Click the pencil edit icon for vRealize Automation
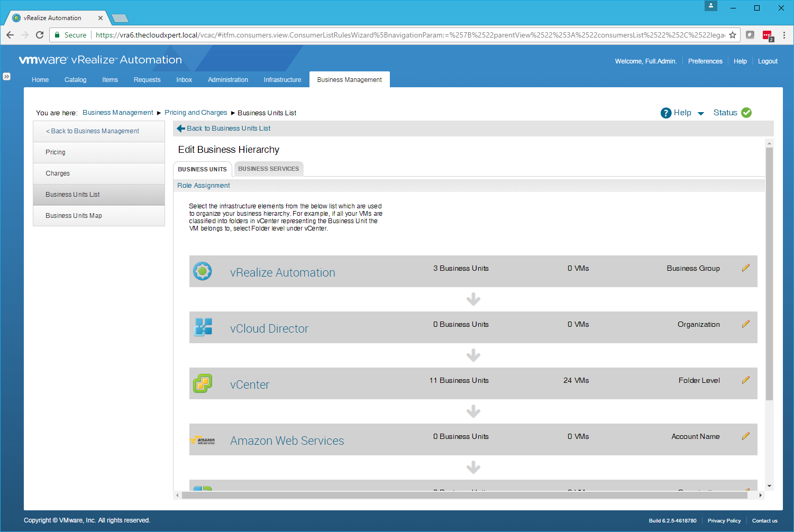The height and width of the screenshot is (532, 794). (x=745, y=268)
